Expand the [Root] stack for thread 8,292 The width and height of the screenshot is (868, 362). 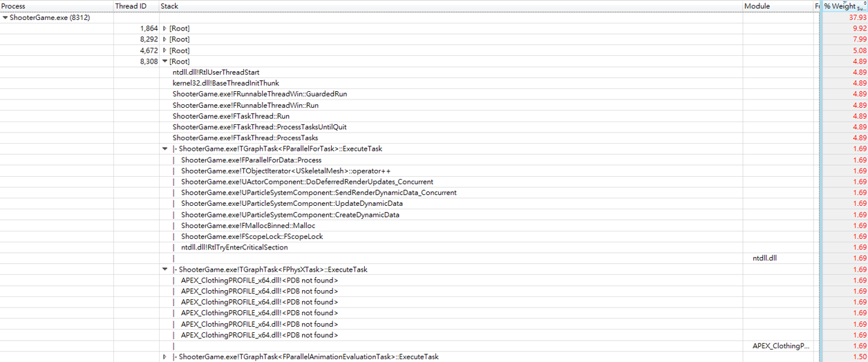point(164,39)
